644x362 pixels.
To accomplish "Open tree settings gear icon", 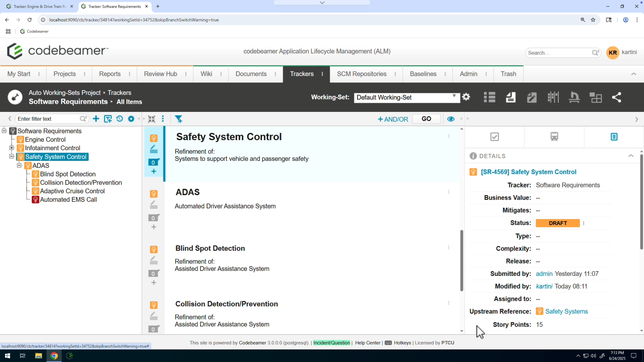I will (131, 119).
